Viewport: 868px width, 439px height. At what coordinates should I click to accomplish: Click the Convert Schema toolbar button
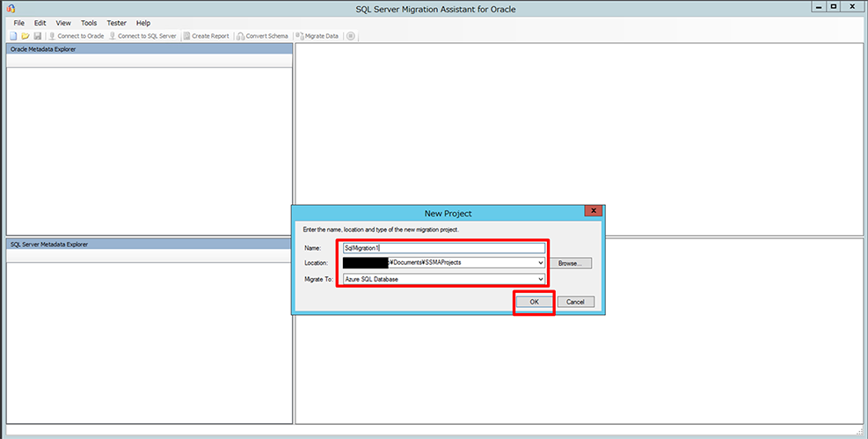pyautogui.click(x=262, y=36)
